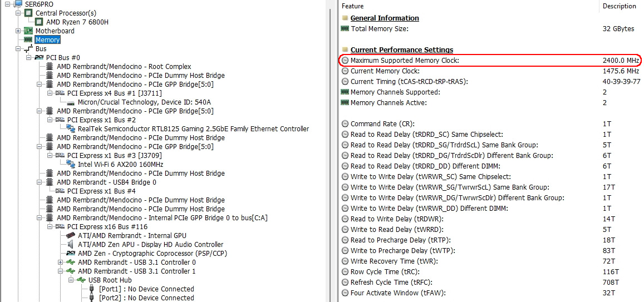This screenshot has width=644, height=302.
Task: Select the Maximum Supported Memory Clock row
Action: coord(491,60)
